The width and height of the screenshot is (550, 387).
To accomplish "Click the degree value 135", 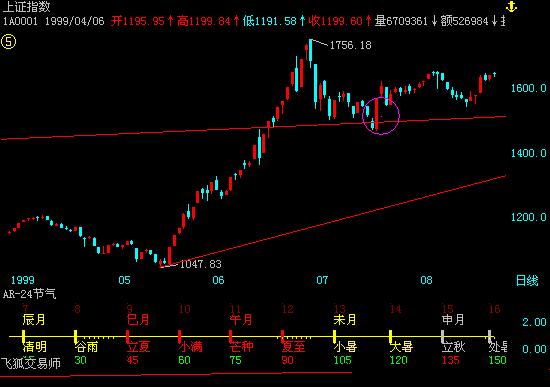I will 450,360.
